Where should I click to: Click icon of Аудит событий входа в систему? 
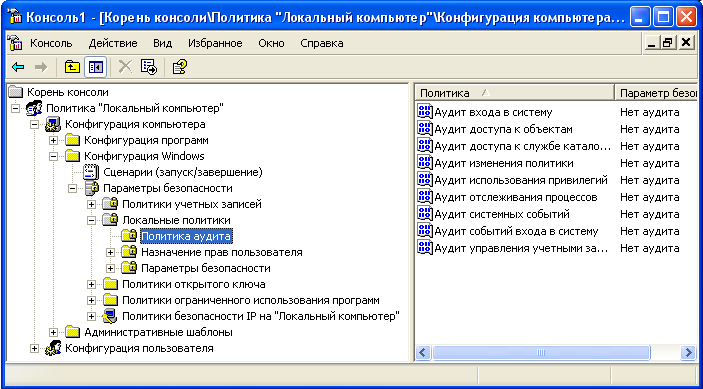(424, 231)
